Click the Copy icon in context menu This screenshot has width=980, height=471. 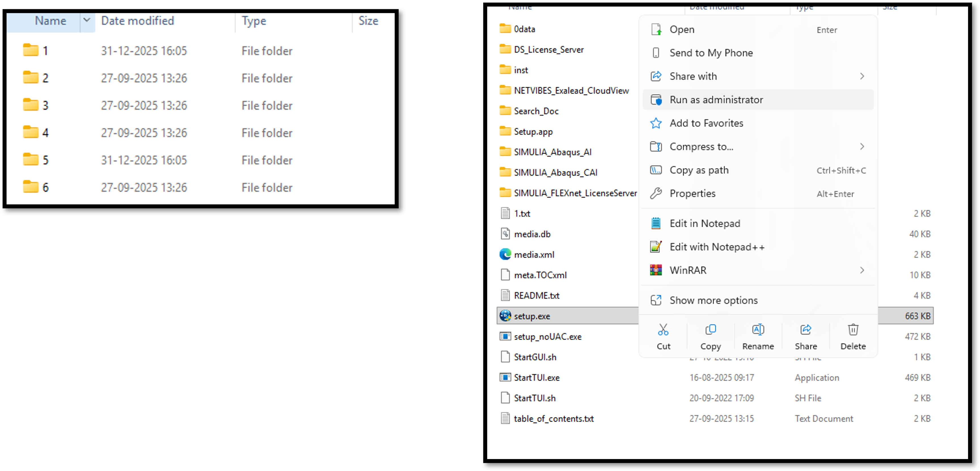(710, 330)
